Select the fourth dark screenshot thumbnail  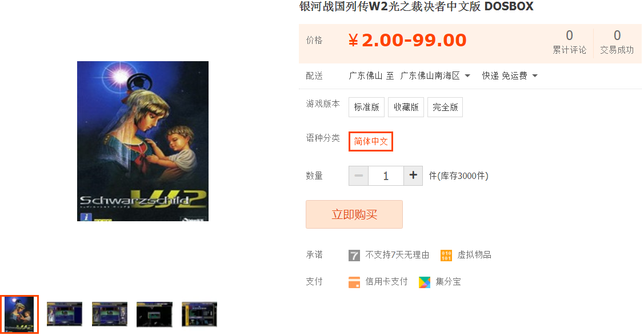154,314
